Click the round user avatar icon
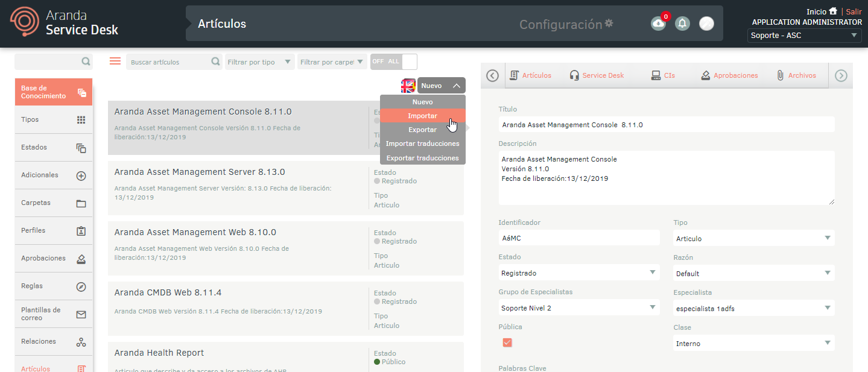Viewport: 868px width, 372px height. [x=706, y=24]
